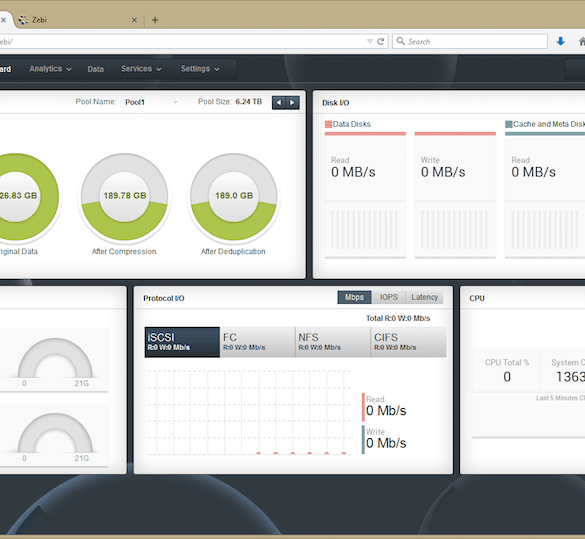Select the CIFS protocol tab

coord(409,342)
